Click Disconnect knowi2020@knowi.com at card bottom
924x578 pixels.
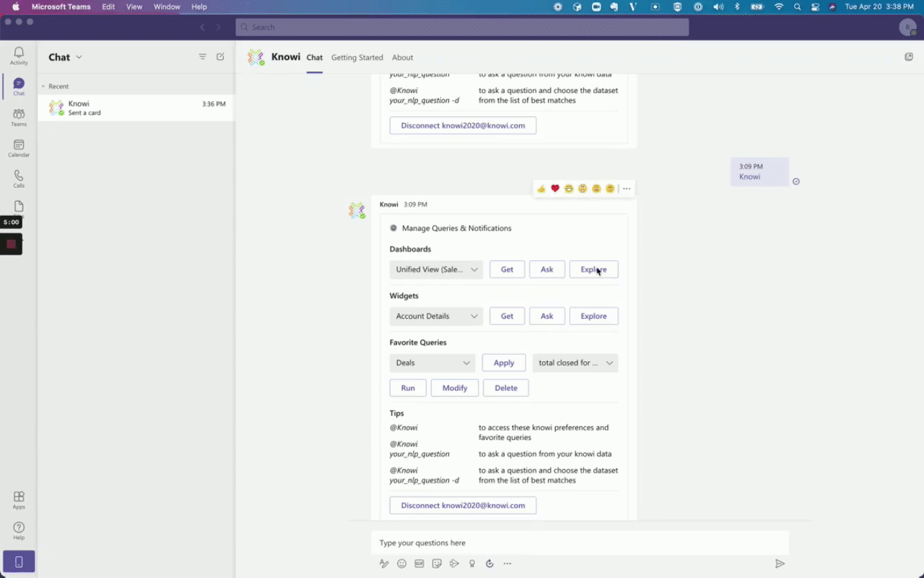click(463, 505)
